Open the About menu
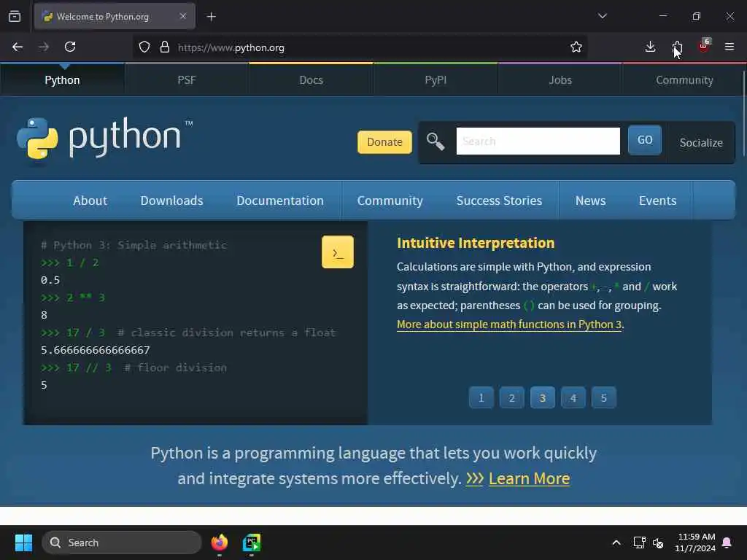This screenshot has width=747, height=560. click(90, 201)
